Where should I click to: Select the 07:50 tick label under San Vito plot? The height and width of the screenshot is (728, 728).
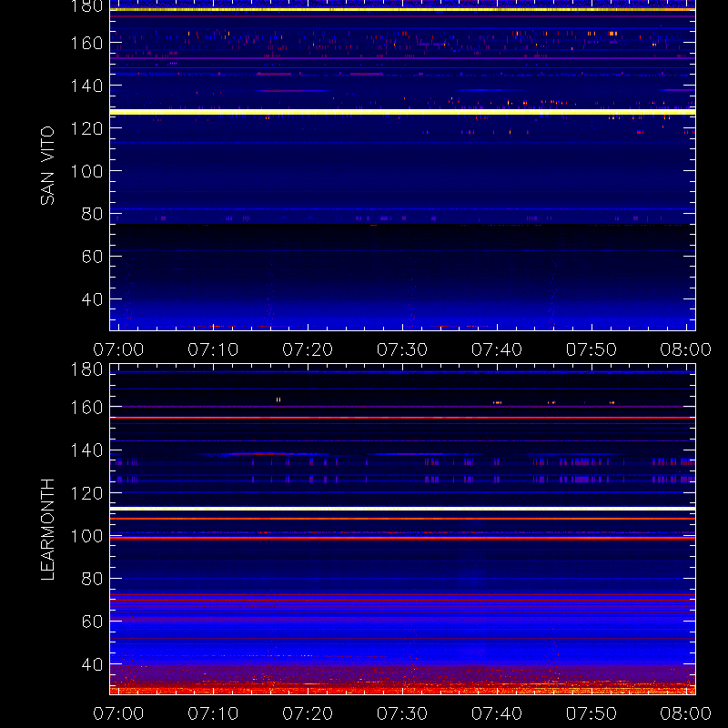(x=591, y=349)
